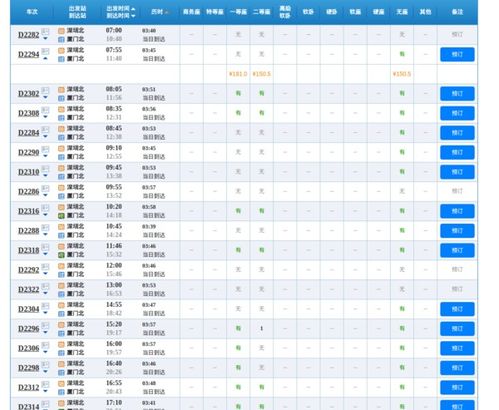Expand price details arrow under D2304
The width and height of the screenshot is (499, 410).
pyautogui.click(x=45, y=313)
